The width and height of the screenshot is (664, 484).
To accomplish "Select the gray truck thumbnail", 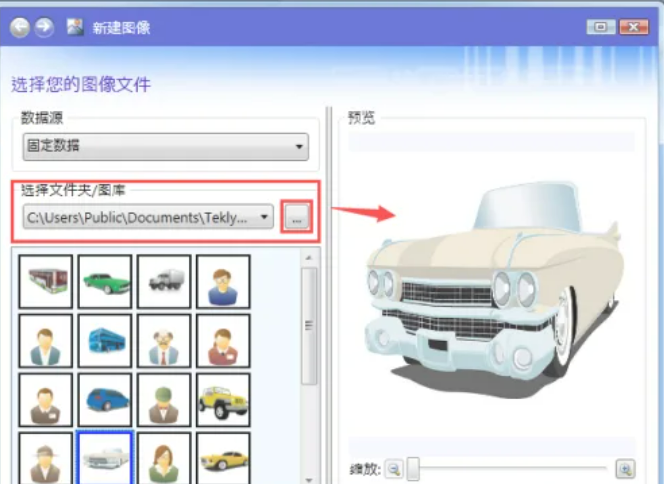I will (x=164, y=282).
